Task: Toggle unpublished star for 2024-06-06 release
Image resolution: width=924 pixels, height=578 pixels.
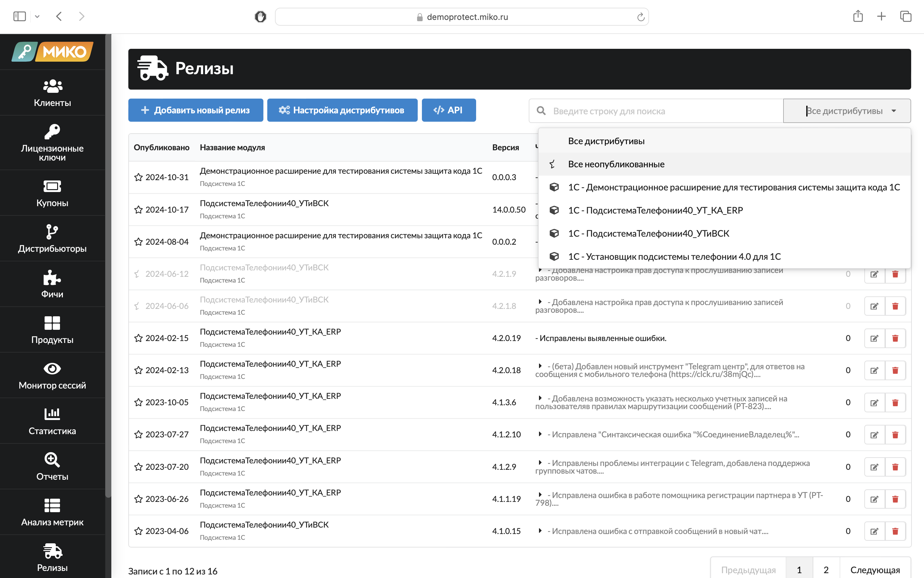Action: tap(137, 306)
